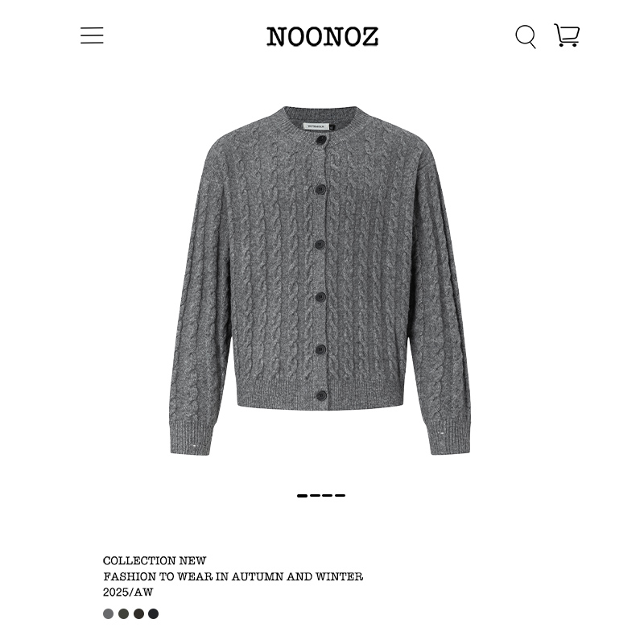Jump to the fourth carousel slide indicator
644x644 pixels.
340,496
